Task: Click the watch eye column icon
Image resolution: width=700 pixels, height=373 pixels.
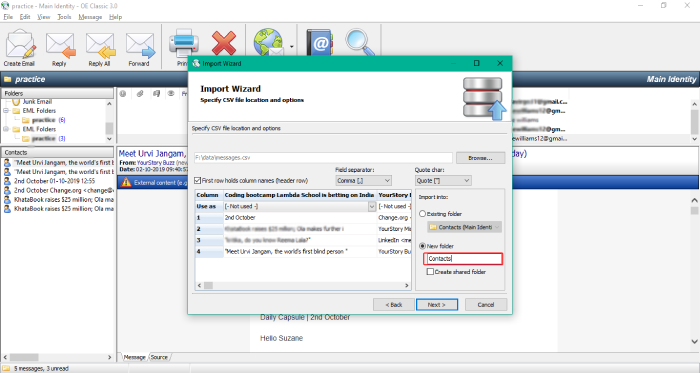Action: 171,94
